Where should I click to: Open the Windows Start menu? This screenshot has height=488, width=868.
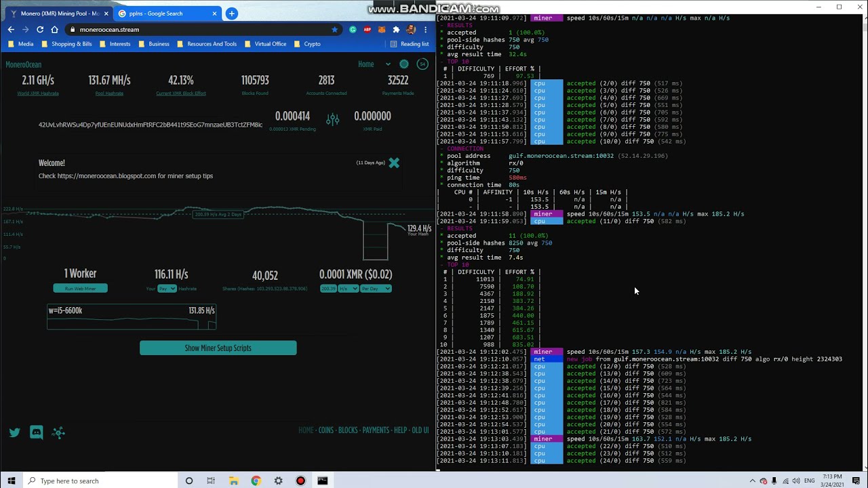click(12, 481)
